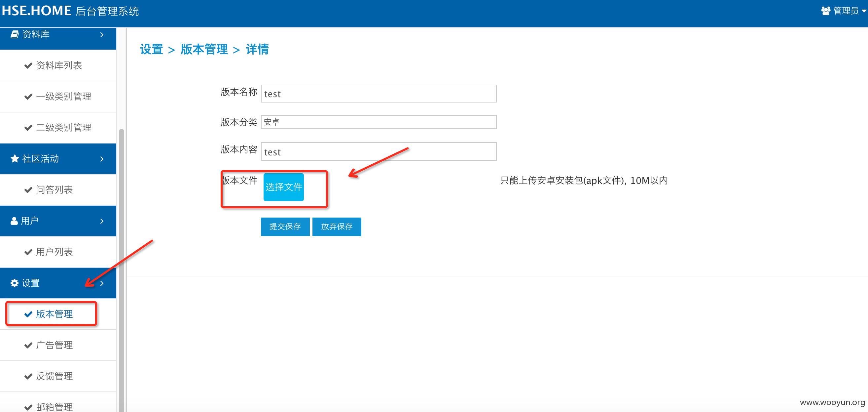Click the 版本内容 label
This screenshot has height=412, width=868.
click(239, 149)
